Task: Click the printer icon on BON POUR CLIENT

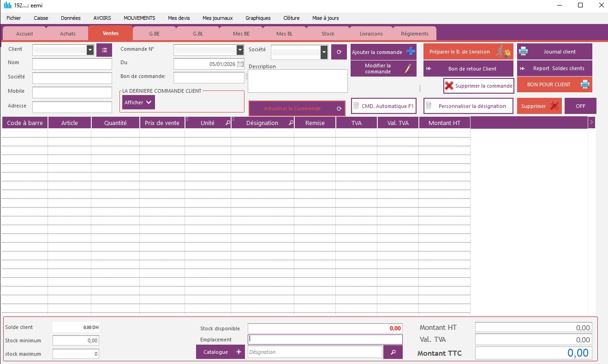Action: coord(584,84)
